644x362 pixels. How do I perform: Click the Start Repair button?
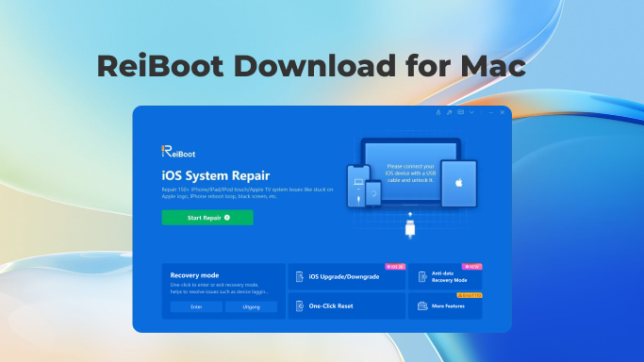point(207,218)
